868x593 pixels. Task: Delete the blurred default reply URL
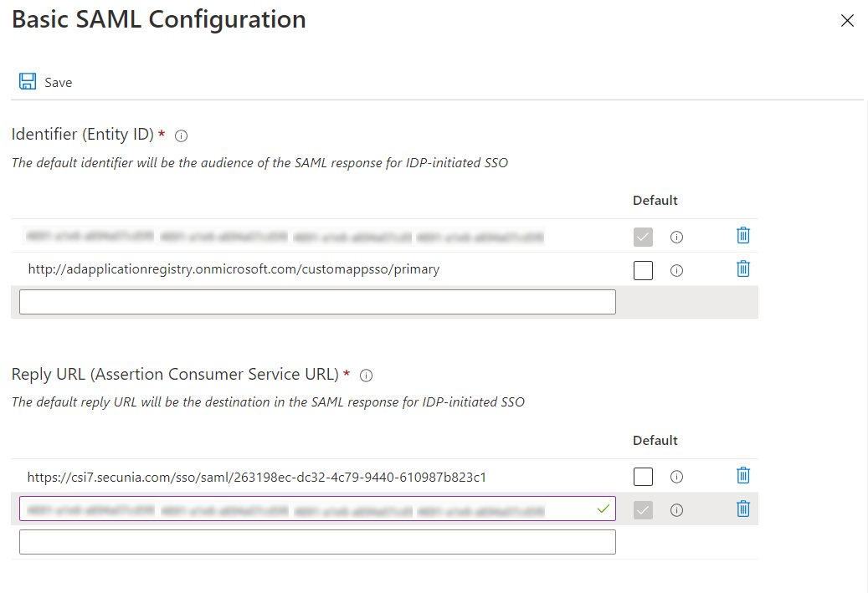(x=742, y=509)
